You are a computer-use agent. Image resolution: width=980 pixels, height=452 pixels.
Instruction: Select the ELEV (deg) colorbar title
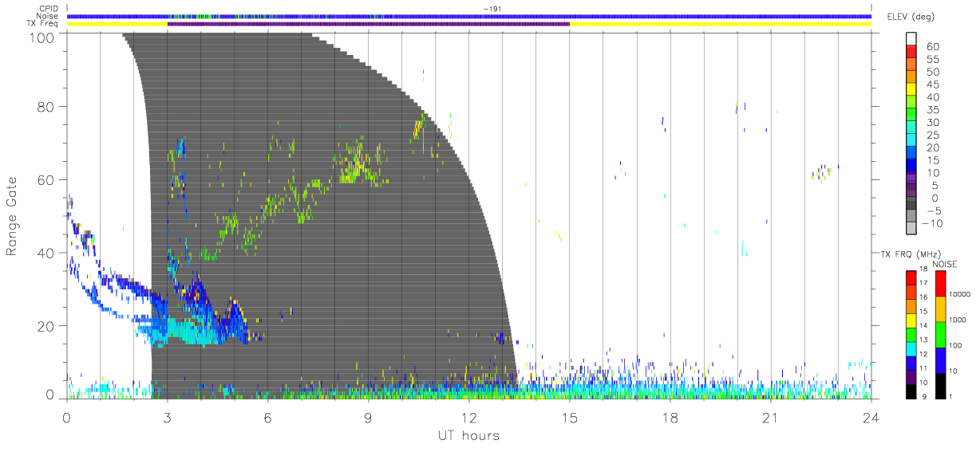[911, 17]
